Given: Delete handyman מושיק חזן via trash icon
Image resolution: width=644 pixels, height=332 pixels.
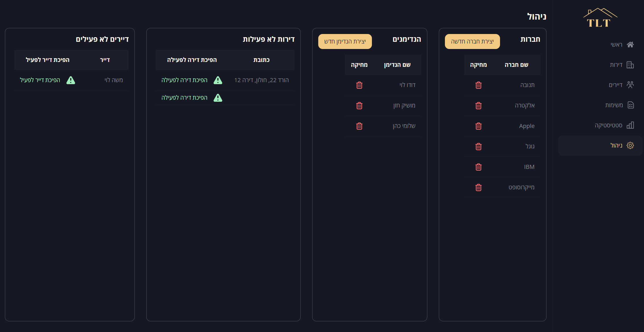Looking at the screenshot, I should point(359,105).
